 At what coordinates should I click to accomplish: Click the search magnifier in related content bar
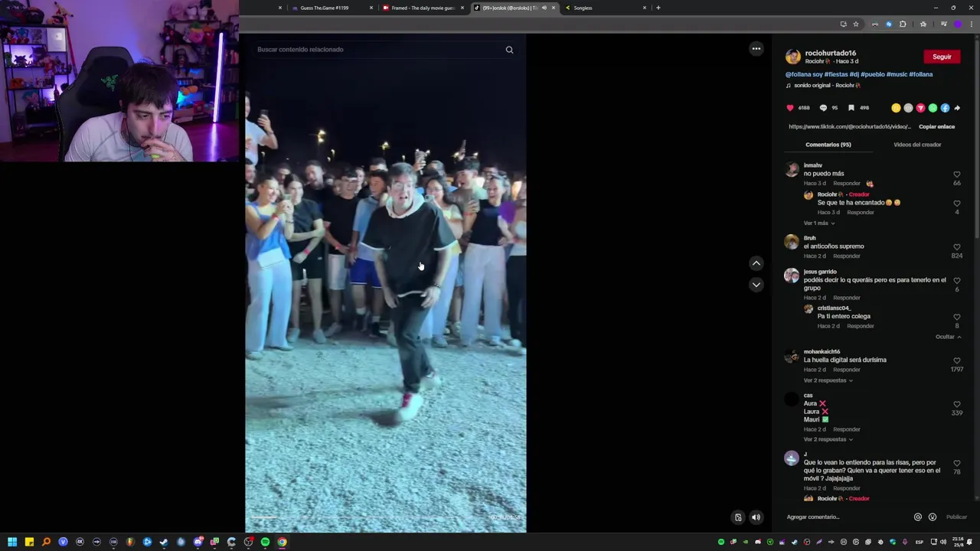point(509,50)
